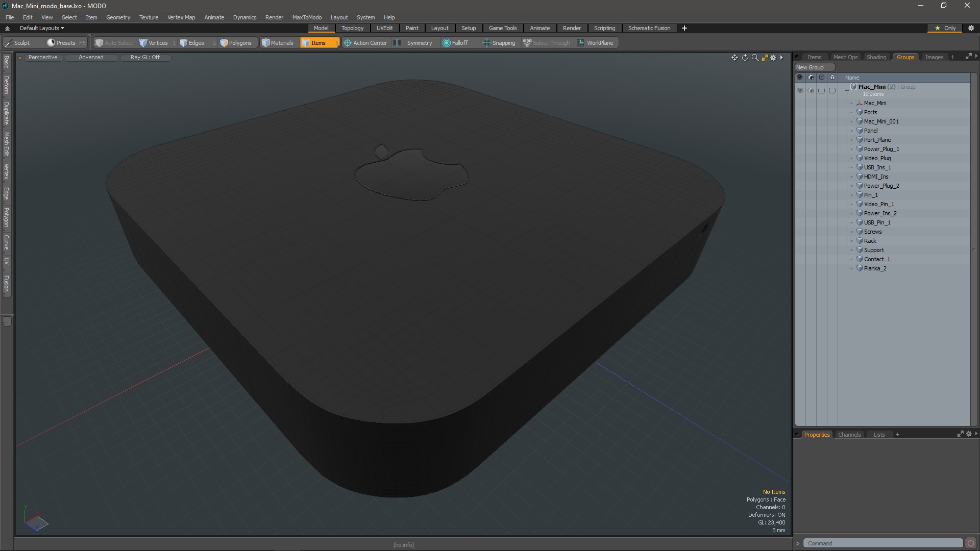The image size is (980, 551).
Task: Maximize the viewport with the expand icon
Action: point(765,58)
